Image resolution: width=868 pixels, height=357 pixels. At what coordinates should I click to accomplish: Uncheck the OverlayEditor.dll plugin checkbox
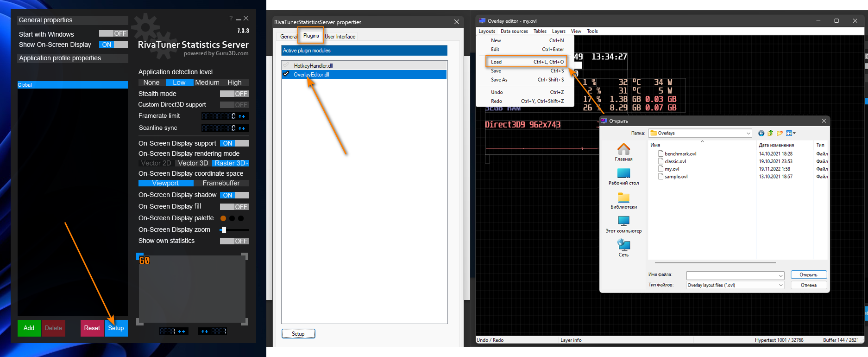pos(286,74)
